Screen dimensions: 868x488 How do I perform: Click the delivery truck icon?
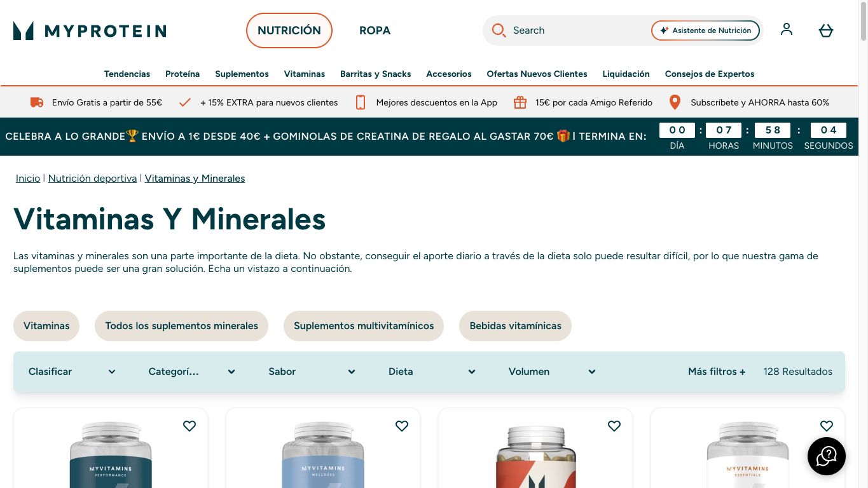pos(37,102)
